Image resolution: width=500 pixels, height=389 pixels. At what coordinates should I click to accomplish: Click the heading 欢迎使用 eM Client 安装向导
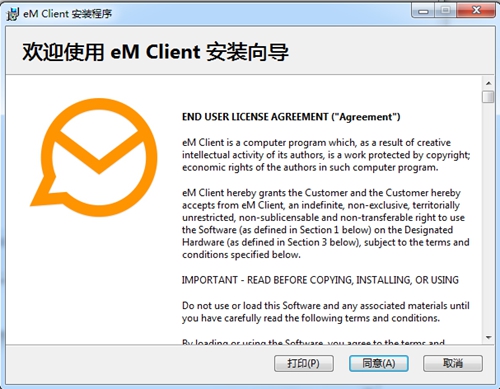155,52
